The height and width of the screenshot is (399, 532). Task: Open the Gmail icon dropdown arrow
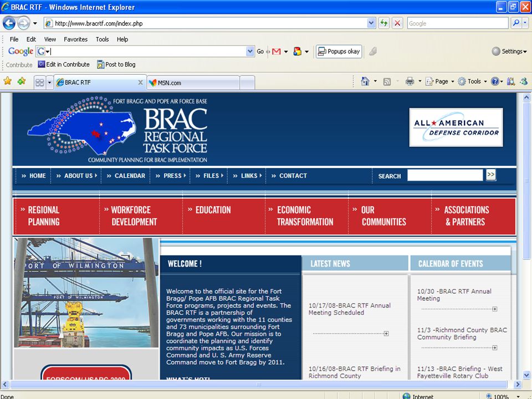286,52
